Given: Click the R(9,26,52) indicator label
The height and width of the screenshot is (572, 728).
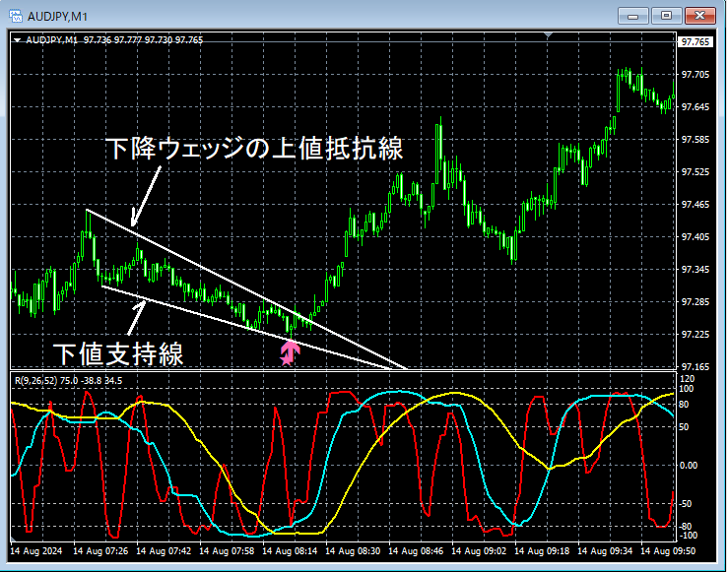Looking at the screenshot, I should 36,381.
